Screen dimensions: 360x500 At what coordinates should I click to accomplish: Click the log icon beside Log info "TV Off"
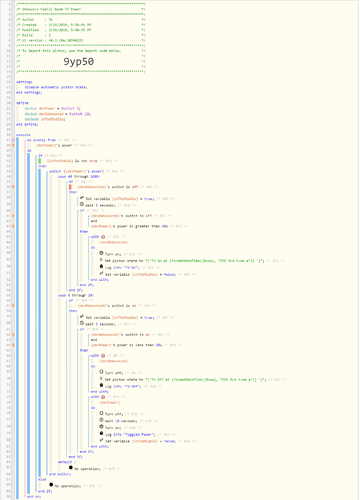[101, 385]
